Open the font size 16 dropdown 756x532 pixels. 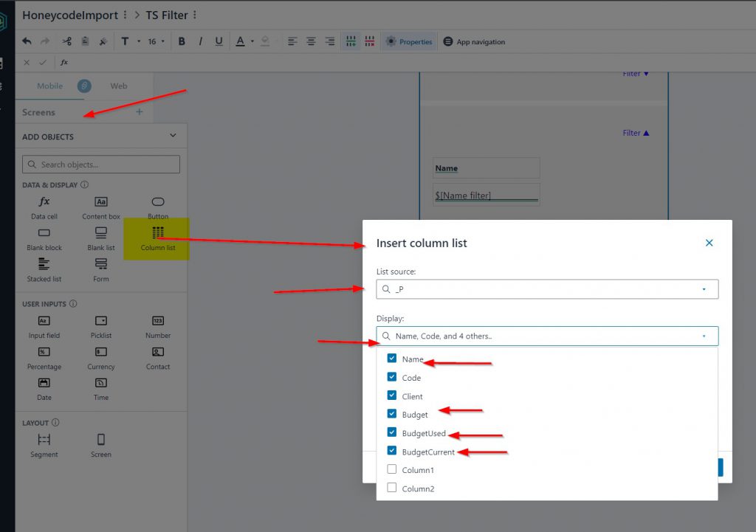pos(156,41)
